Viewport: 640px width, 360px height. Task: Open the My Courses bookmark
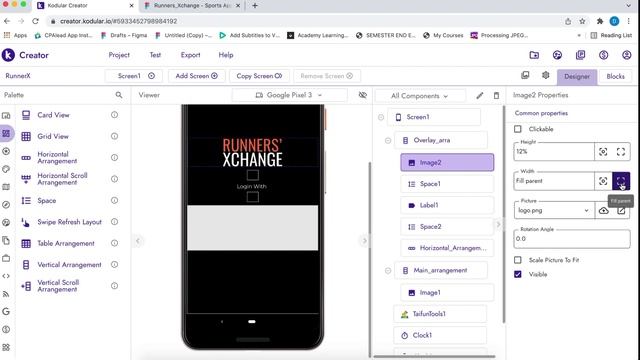point(443,36)
